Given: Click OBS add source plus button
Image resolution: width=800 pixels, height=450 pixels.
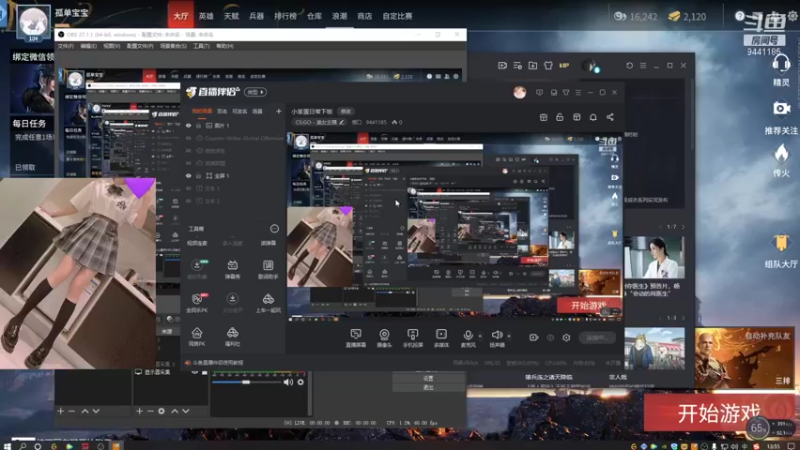Looking at the screenshot, I should point(139,411).
